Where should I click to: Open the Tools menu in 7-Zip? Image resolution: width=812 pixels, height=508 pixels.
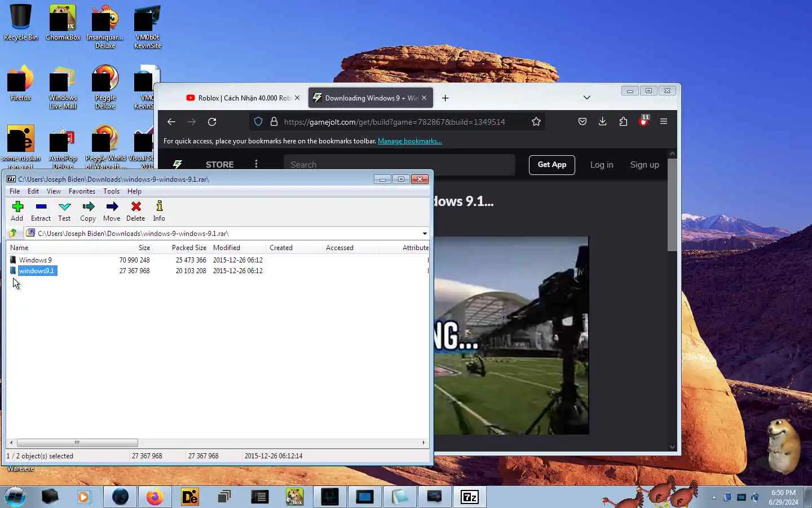[x=111, y=191]
